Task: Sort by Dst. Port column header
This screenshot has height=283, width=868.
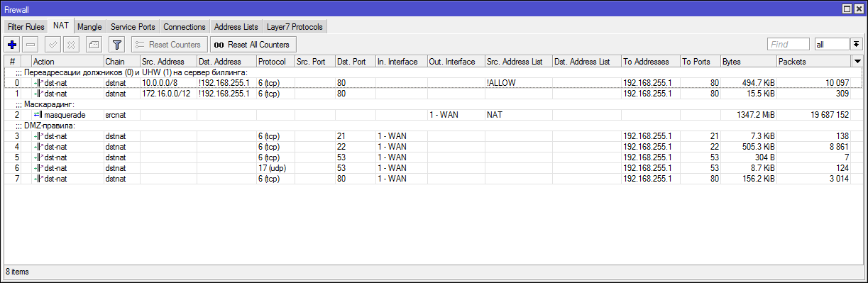Action: [355, 62]
